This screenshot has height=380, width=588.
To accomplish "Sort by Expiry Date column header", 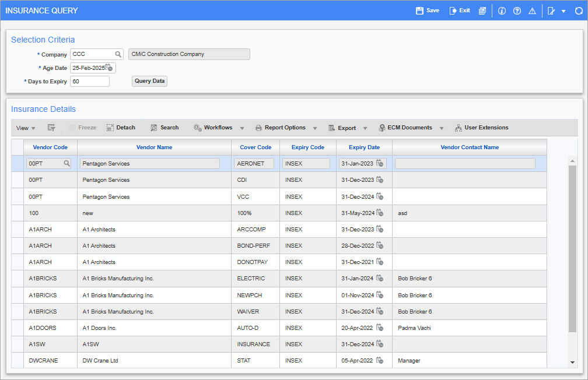I will click(364, 147).
